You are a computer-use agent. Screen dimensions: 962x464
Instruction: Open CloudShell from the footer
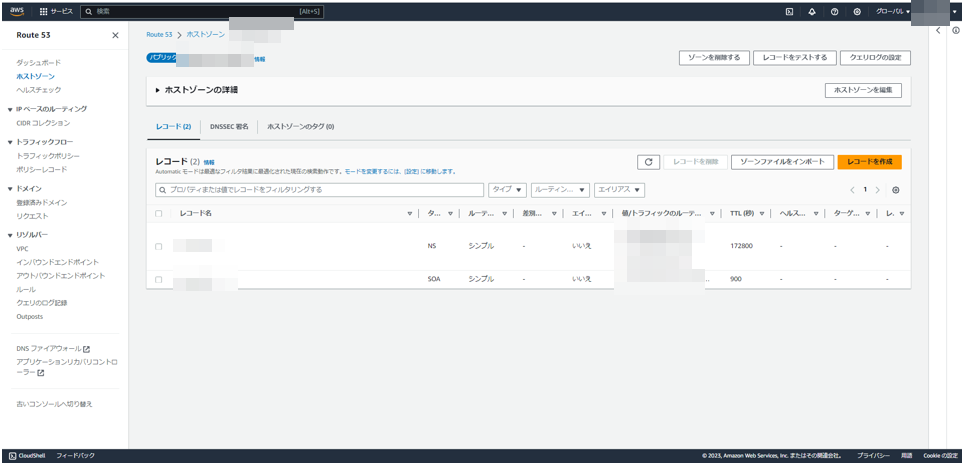coord(29,456)
